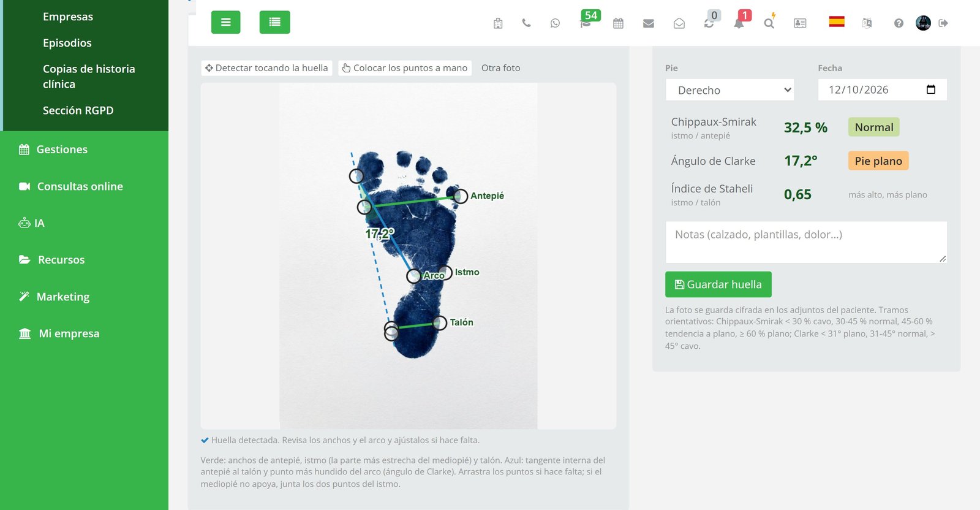This screenshot has width=980, height=510.
Task: Click the help question mark icon
Action: 899,23
